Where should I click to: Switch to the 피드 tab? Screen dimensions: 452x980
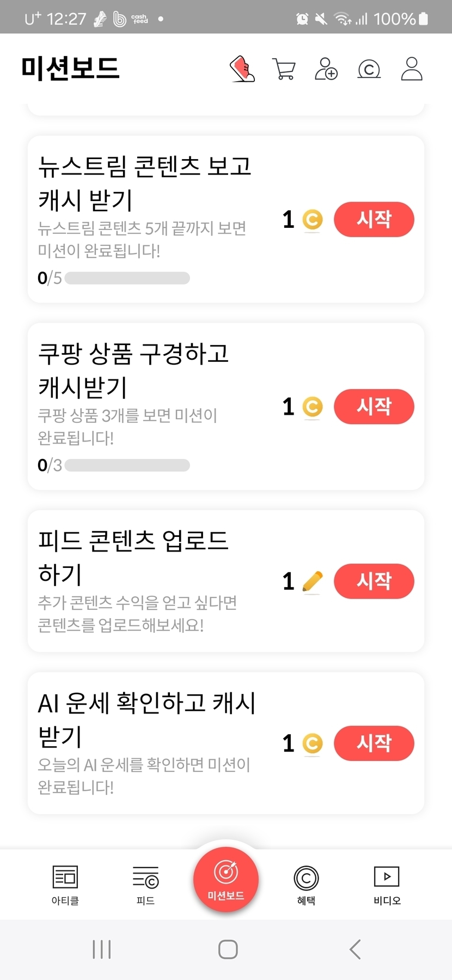pos(145,885)
